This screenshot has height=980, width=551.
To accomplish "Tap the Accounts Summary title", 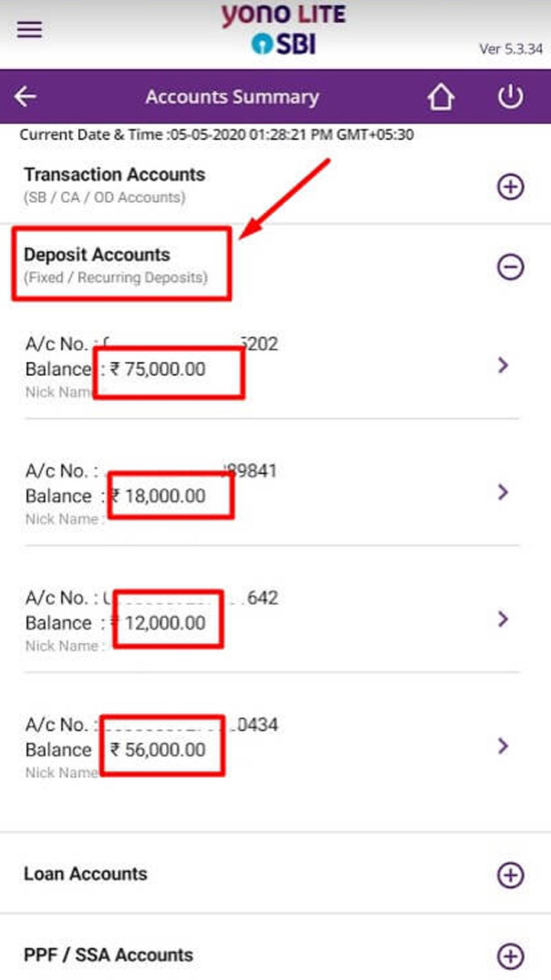I will 232,97.
